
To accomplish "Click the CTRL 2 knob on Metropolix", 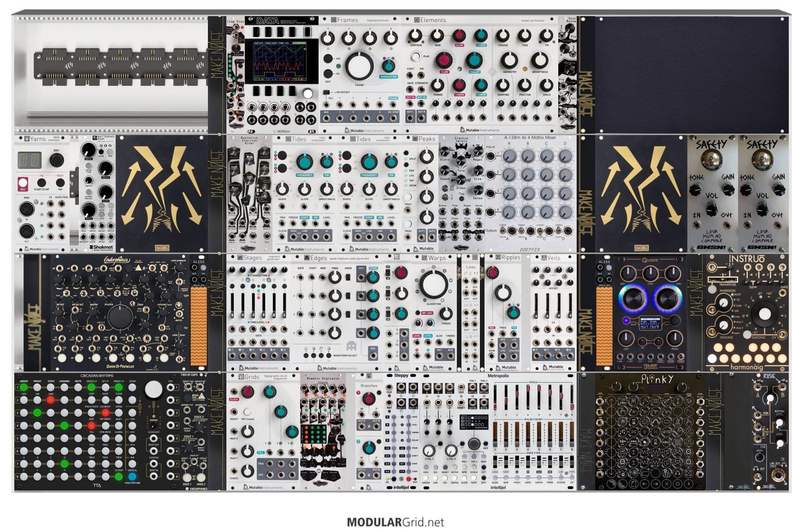I will [451, 450].
